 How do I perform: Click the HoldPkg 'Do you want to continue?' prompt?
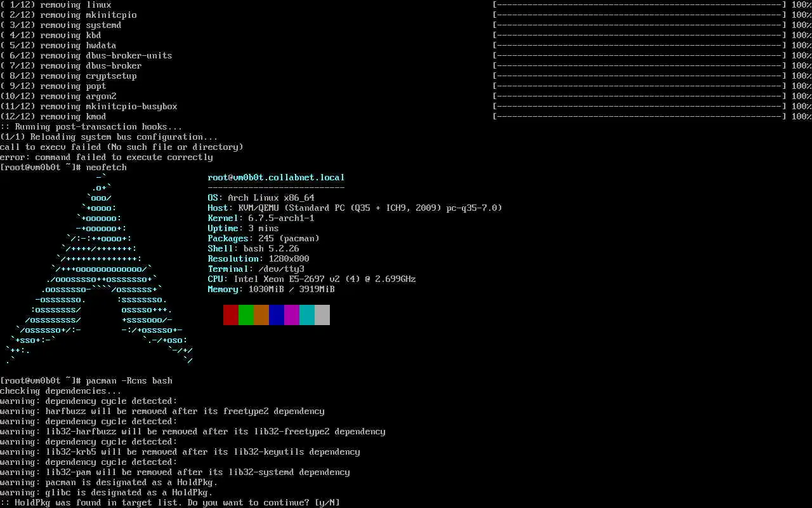click(170, 503)
